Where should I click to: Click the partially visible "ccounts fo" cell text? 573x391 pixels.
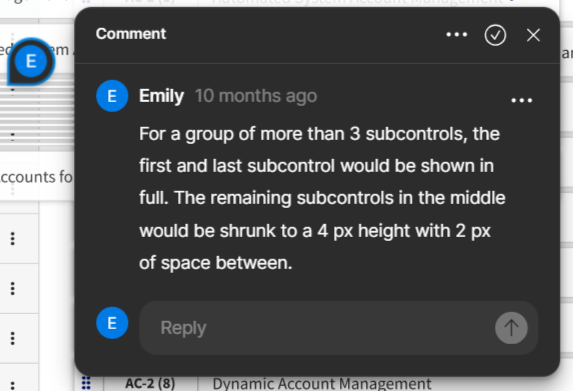click(x=36, y=177)
